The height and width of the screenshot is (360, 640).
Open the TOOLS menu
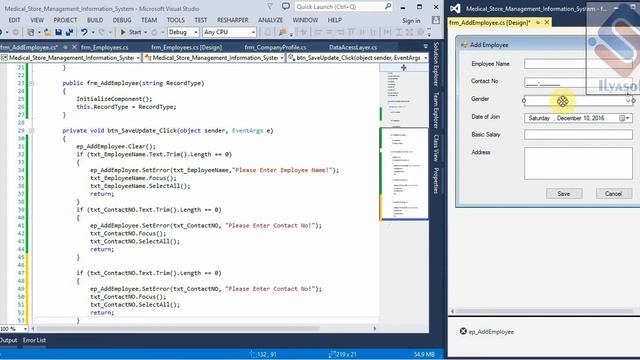pos(176,20)
